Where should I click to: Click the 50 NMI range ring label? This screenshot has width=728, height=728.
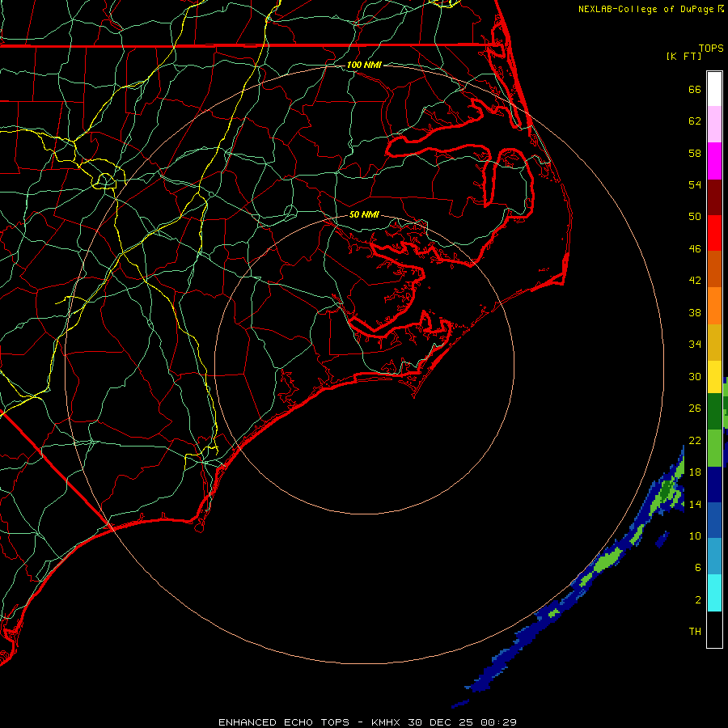coord(364,214)
